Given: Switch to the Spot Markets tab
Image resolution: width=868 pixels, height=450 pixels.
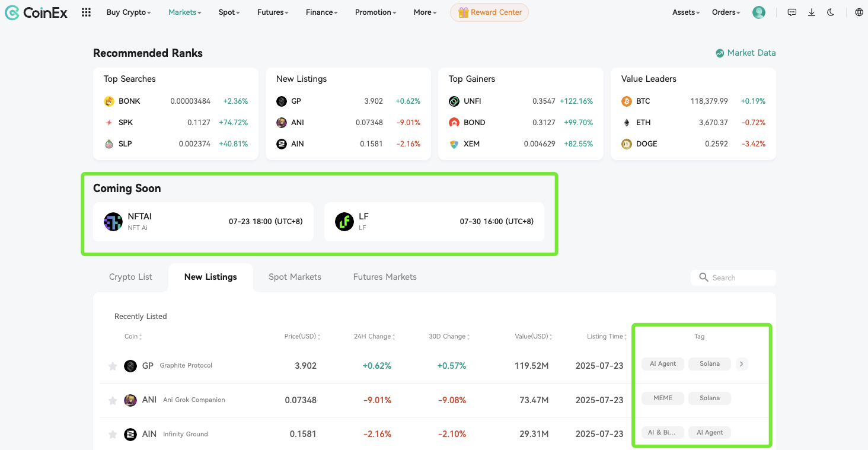Looking at the screenshot, I should point(295,277).
